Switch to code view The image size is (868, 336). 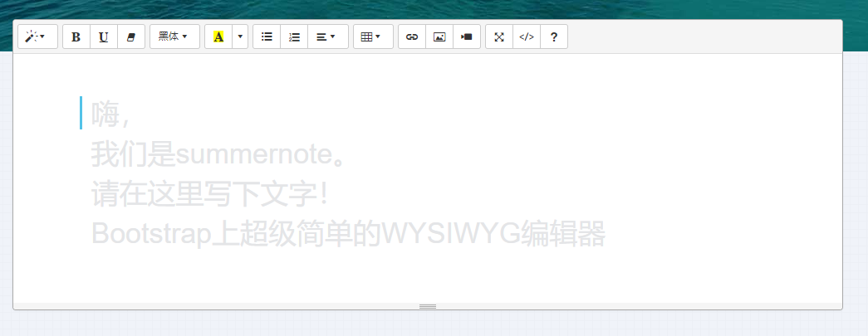pos(527,37)
